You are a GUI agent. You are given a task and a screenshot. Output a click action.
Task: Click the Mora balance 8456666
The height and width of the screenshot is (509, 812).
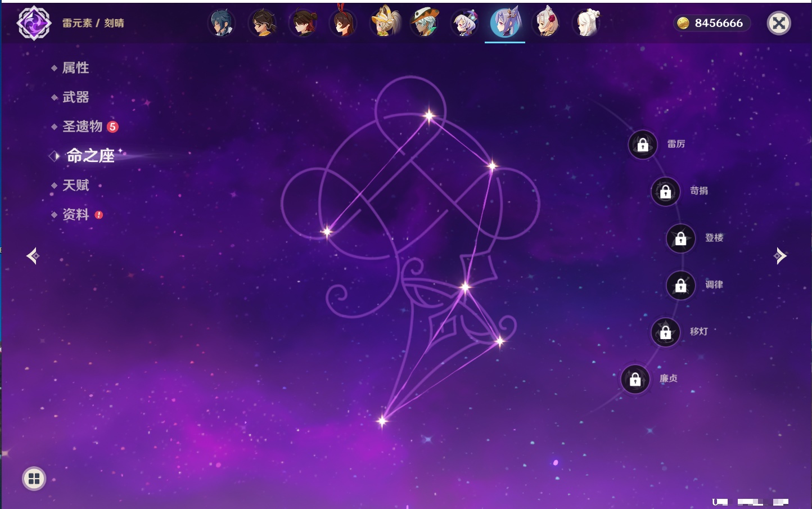point(719,23)
